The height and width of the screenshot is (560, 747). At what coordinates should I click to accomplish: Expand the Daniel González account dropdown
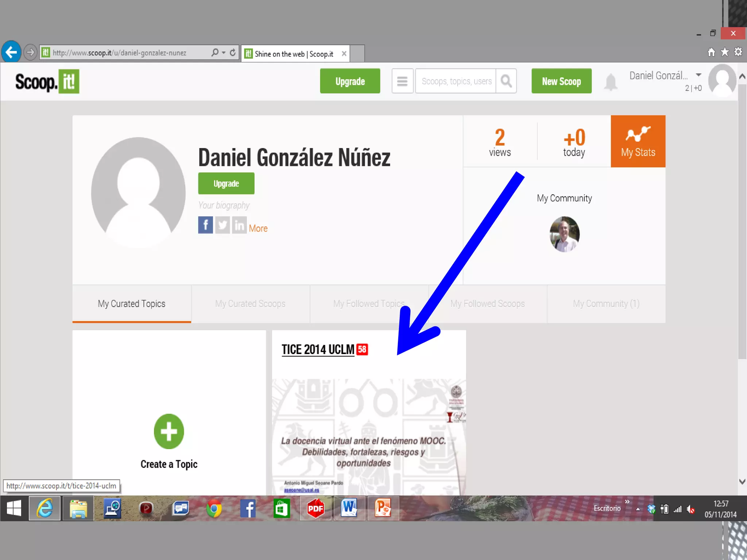(698, 75)
